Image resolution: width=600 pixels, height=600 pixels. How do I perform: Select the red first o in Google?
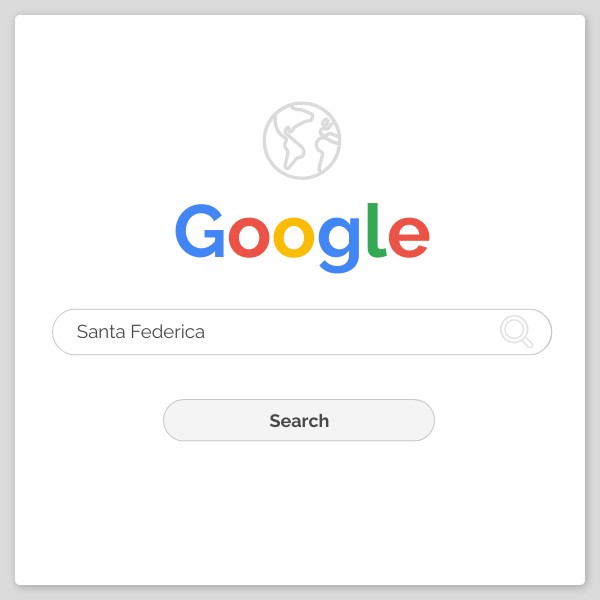(249, 237)
